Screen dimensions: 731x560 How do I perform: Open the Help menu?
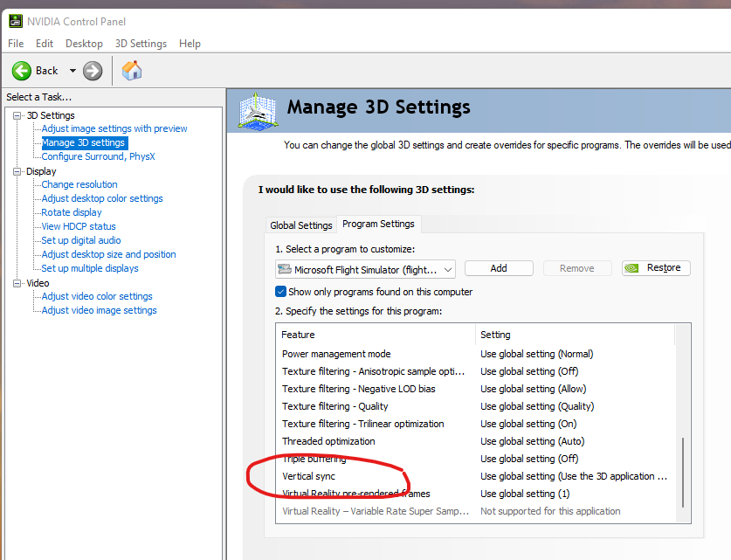(190, 44)
